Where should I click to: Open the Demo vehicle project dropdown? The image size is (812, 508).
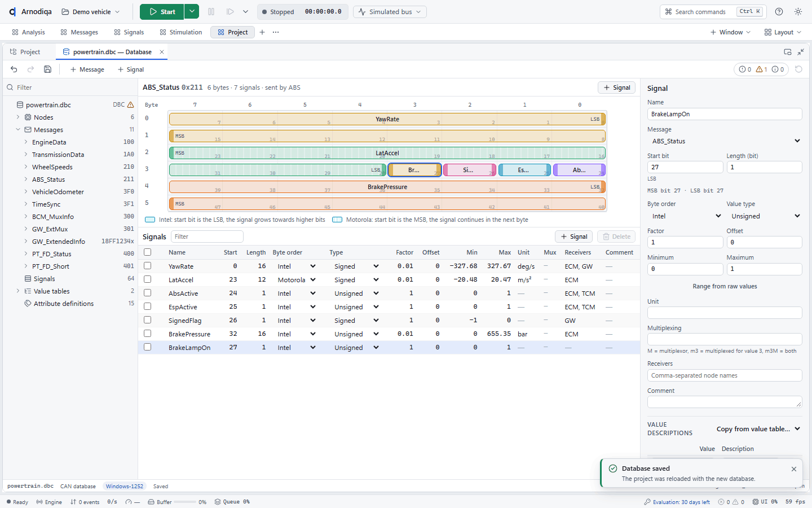click(90, 12)
